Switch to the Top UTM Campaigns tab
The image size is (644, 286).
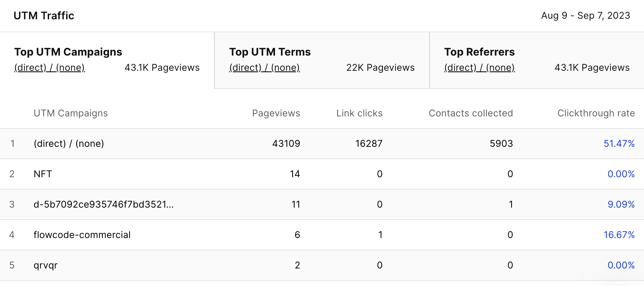pyautogui.click(x=107, y=60)
